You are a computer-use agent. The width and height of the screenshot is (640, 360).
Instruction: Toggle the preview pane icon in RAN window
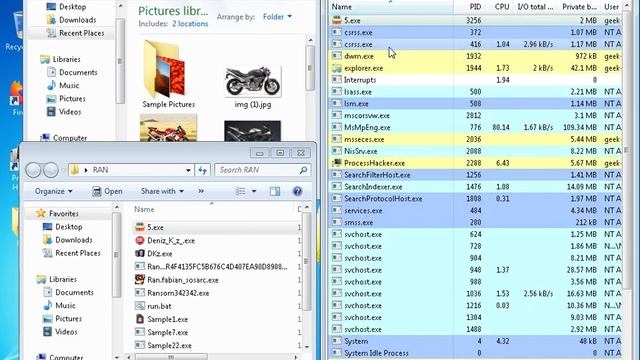[275, 191]
